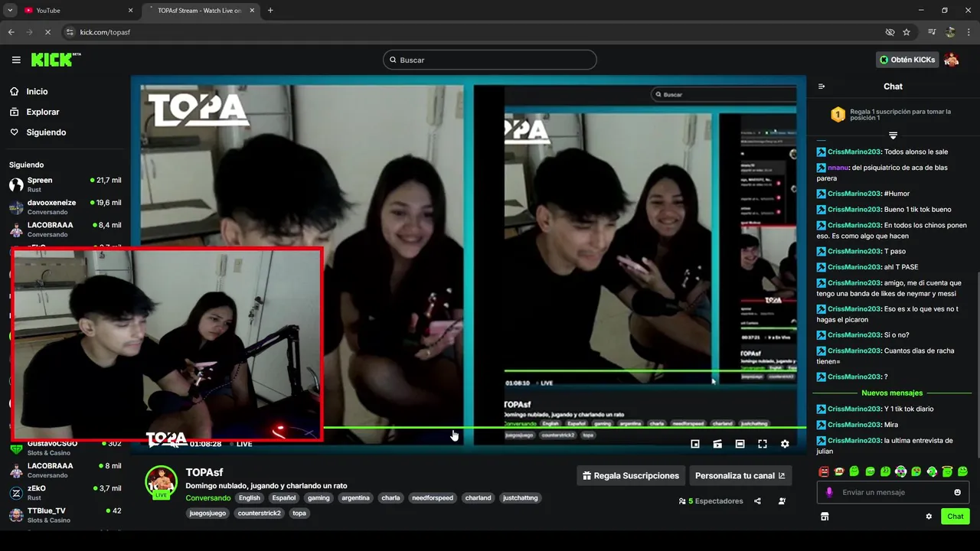Open player settings gear icon
The height and width of the screenshot is (551, 980).
(x=785, y=444)
